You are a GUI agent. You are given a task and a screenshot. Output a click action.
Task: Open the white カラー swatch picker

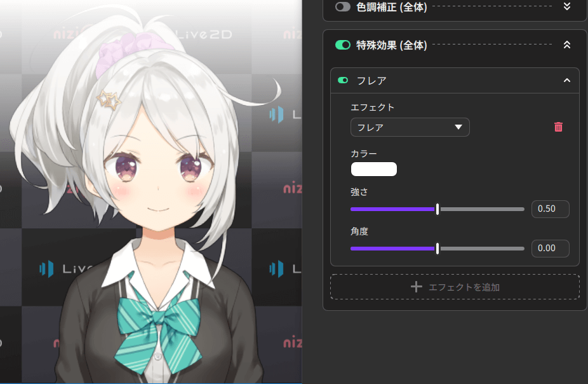(x=373, y=169)
